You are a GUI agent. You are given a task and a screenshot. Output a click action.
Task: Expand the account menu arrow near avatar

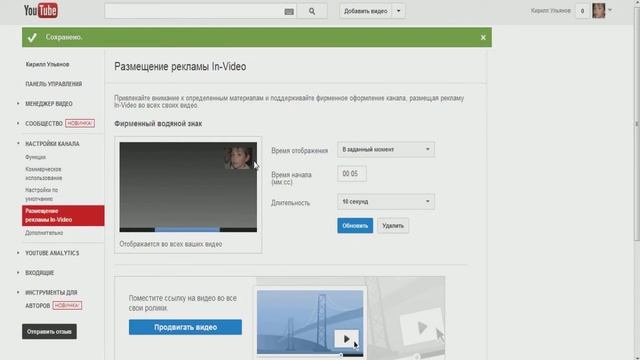(610, 10)
